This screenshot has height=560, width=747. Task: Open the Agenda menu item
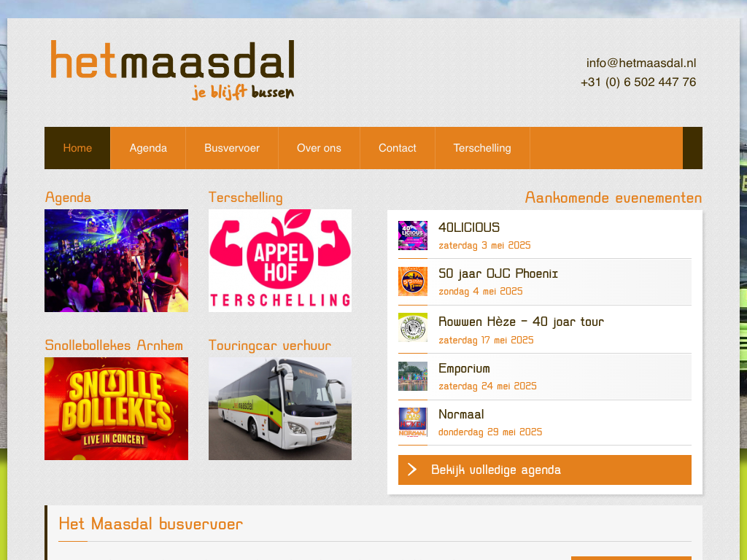pos(148,148)
